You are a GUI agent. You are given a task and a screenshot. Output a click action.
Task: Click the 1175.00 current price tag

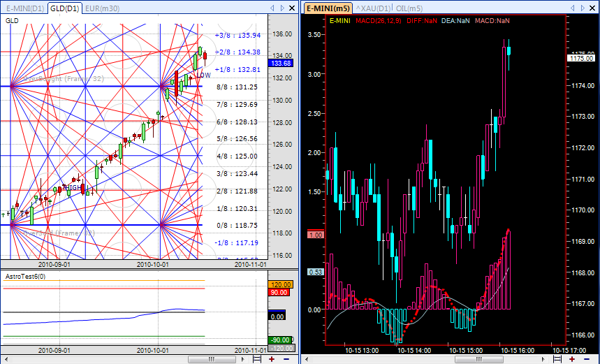point(582,58)
